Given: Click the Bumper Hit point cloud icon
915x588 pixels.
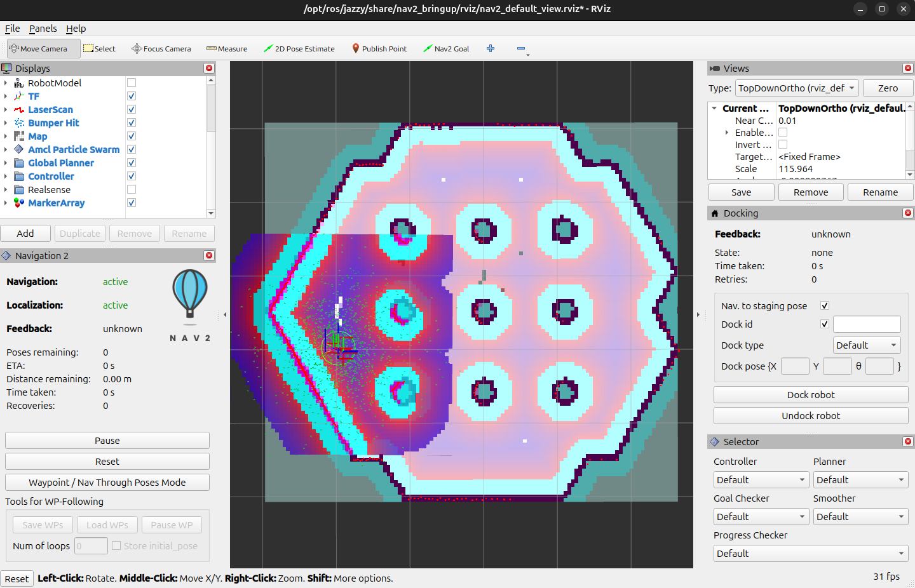Looking at the screenshot, I should [x=19, y=123].
